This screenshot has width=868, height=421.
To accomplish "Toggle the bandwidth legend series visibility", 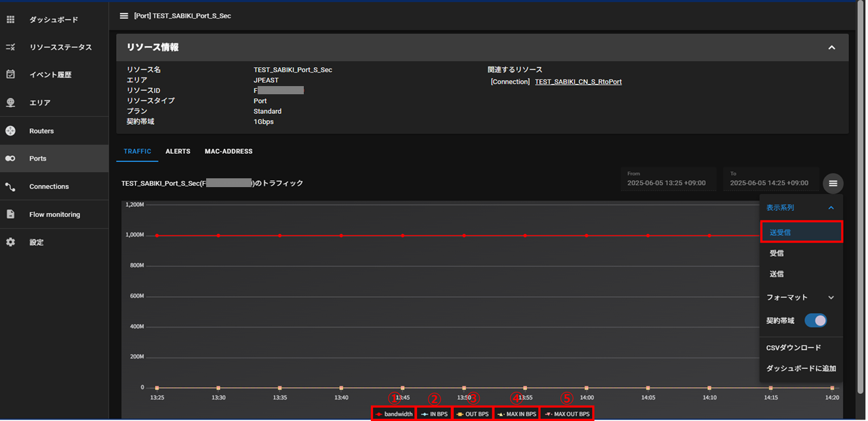I will (393, 414).
